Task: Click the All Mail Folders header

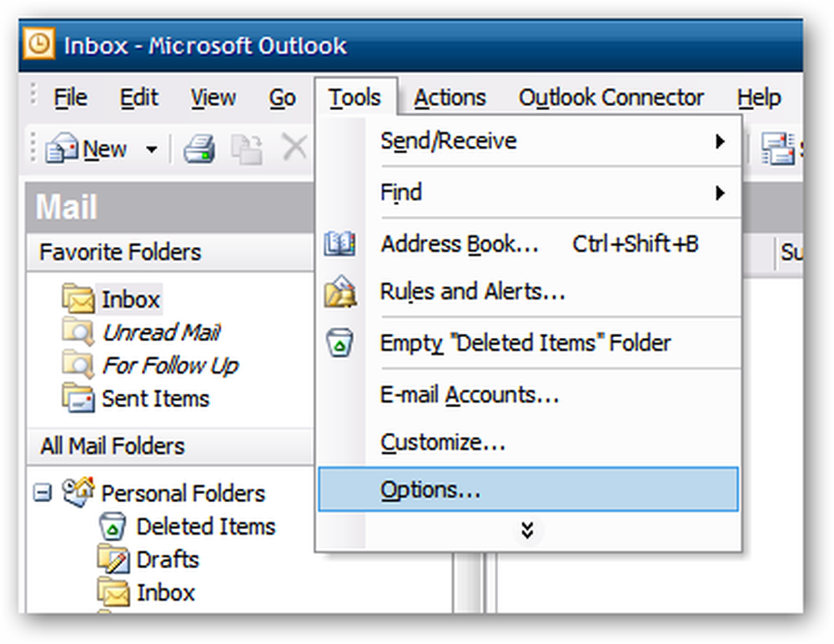Action: pos(170,446)
